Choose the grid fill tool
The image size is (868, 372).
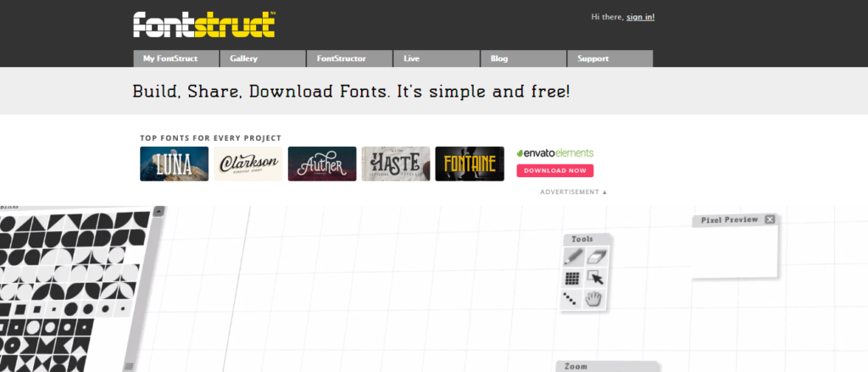coord(573,278)
